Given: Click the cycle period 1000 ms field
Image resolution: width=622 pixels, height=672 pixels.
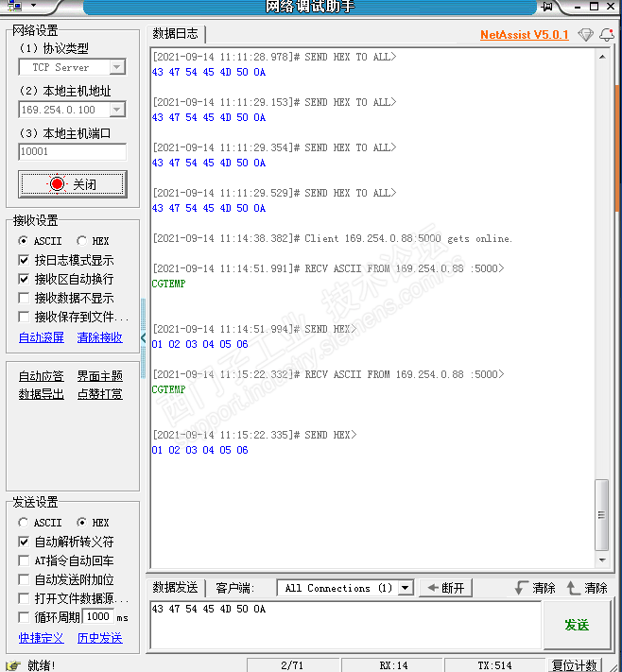Looking at the screenshot, I should pos(98,617).
